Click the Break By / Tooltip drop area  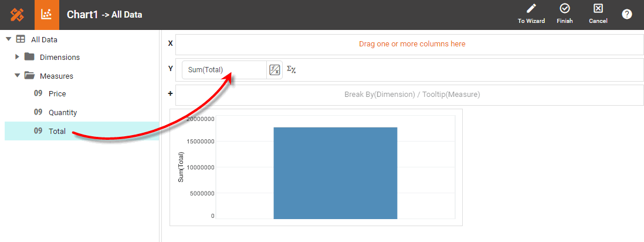click(x=412, y=94)
